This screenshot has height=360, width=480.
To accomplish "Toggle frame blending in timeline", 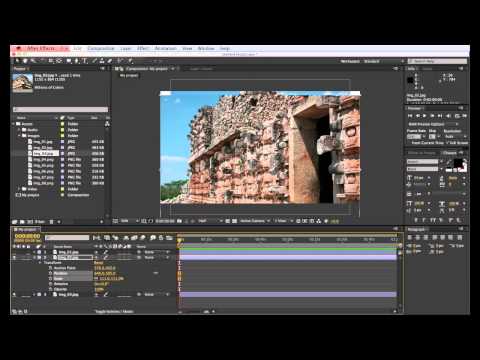I will 134,238.
